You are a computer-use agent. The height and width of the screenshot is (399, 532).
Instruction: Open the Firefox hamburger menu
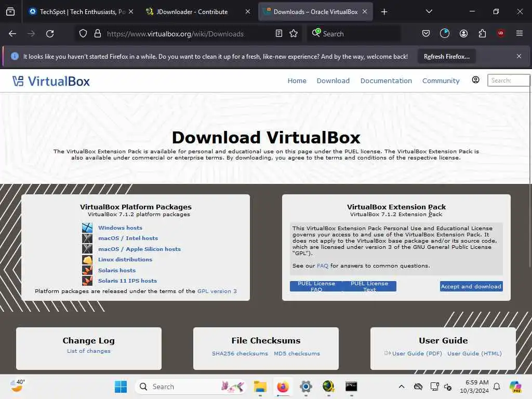click(x=520, y=33)
